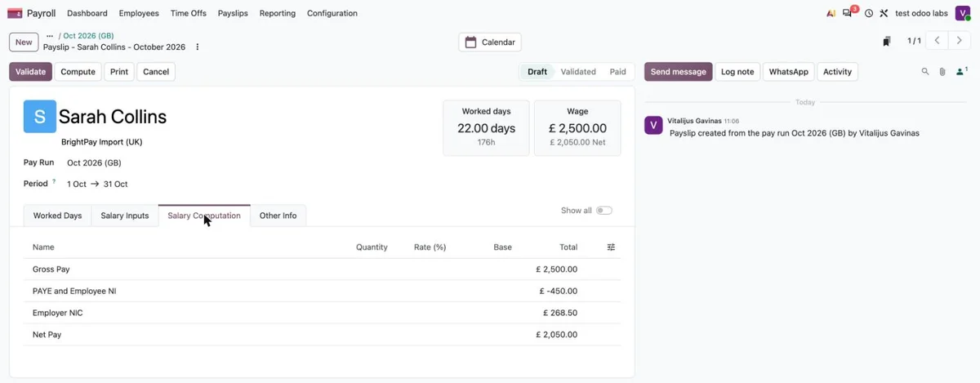Screen dimensions: 980x383
Task: Cancel the payslip
Action: point(156,72)
